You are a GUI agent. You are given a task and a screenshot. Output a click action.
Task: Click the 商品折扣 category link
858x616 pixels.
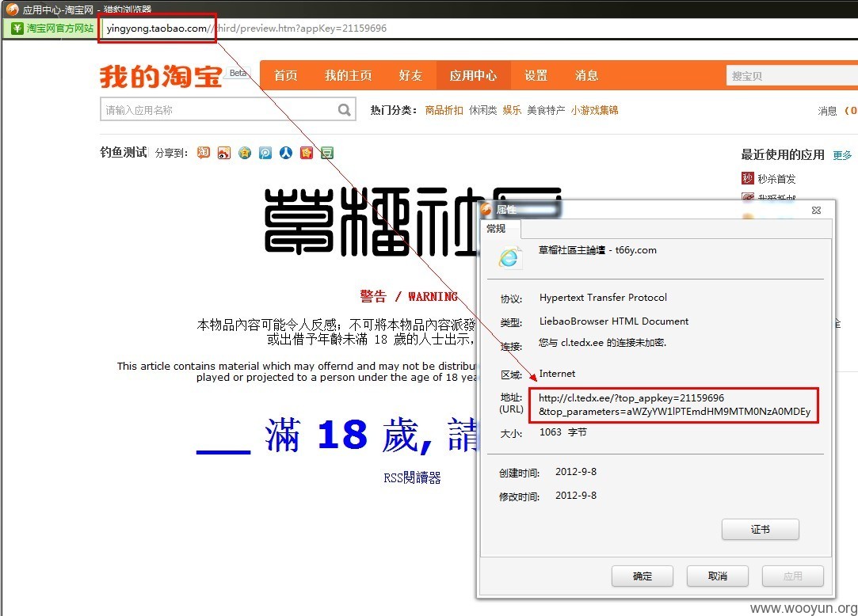(444, 110)
